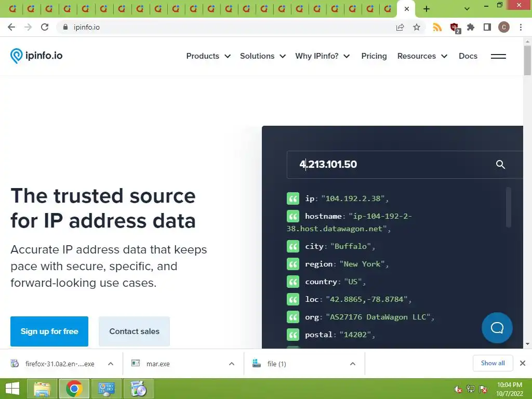
Task: Open the hamburger menu icon
Action: [498, 56]
